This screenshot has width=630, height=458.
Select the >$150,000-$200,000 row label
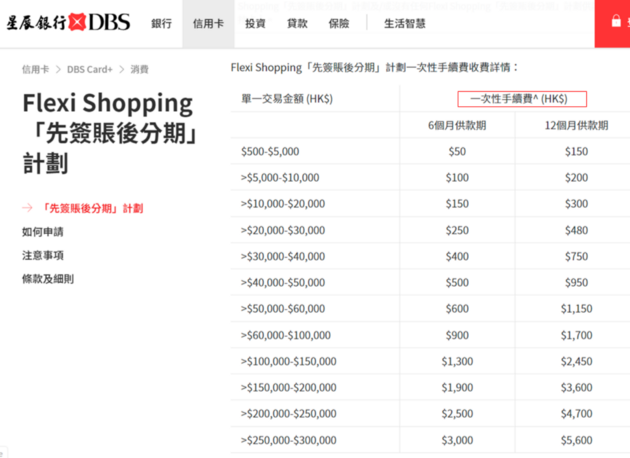(288, 387)
